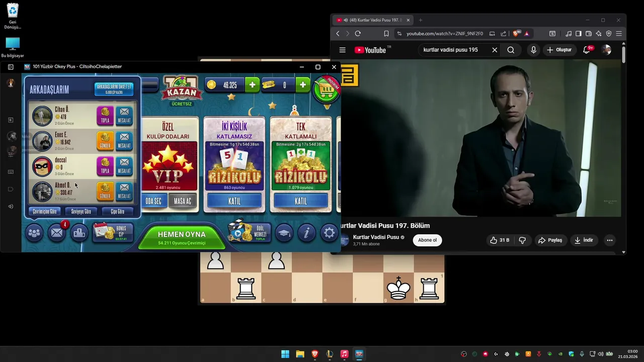The image size is (644, 362).
Task: Click the YouTube URL address bar
Action: pos(445,34)
